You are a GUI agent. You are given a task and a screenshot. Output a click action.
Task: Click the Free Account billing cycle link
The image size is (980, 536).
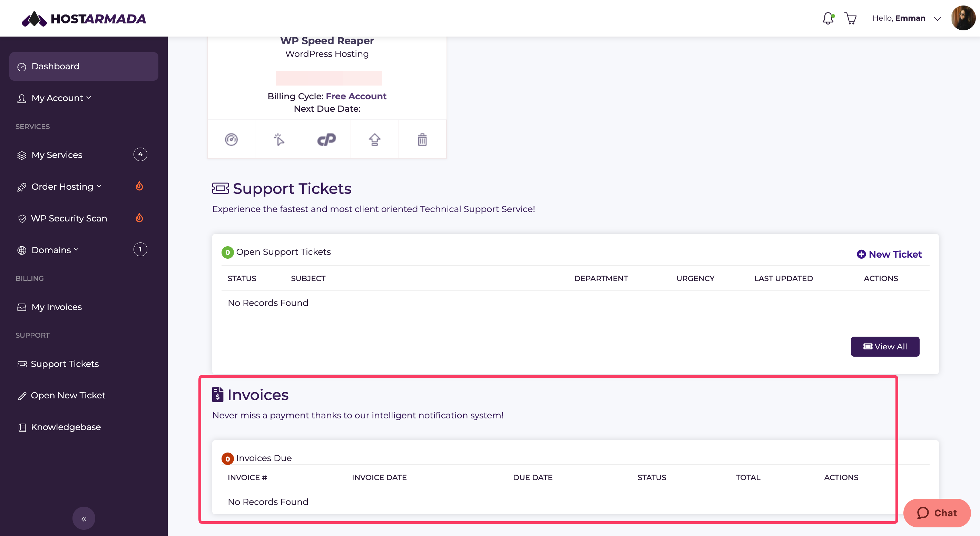[x=356, y=96]
